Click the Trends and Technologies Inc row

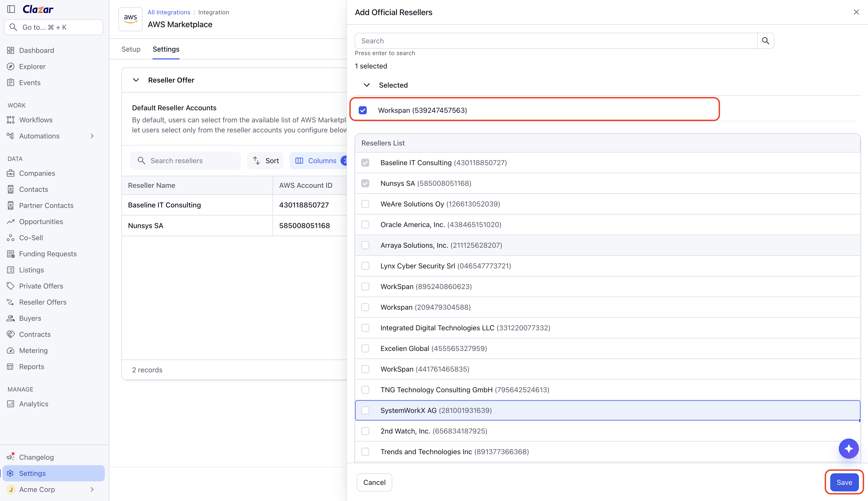click(x=608, y=452)
